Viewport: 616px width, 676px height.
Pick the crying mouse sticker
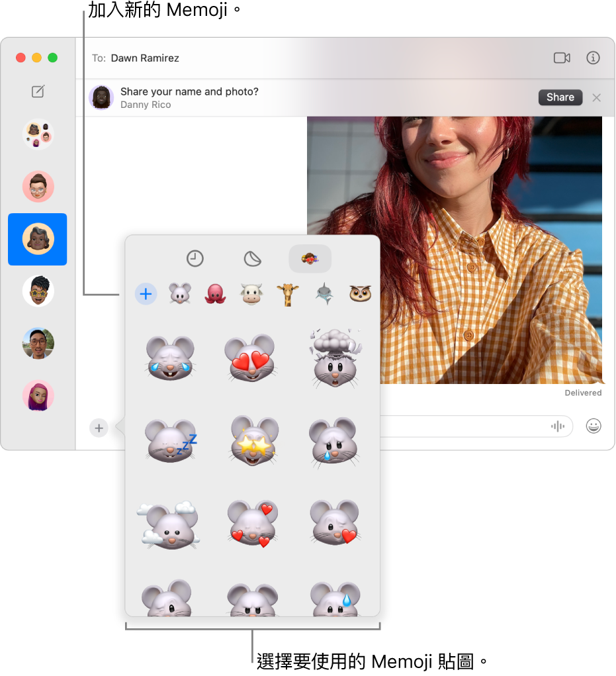click(x=334, y=442)
